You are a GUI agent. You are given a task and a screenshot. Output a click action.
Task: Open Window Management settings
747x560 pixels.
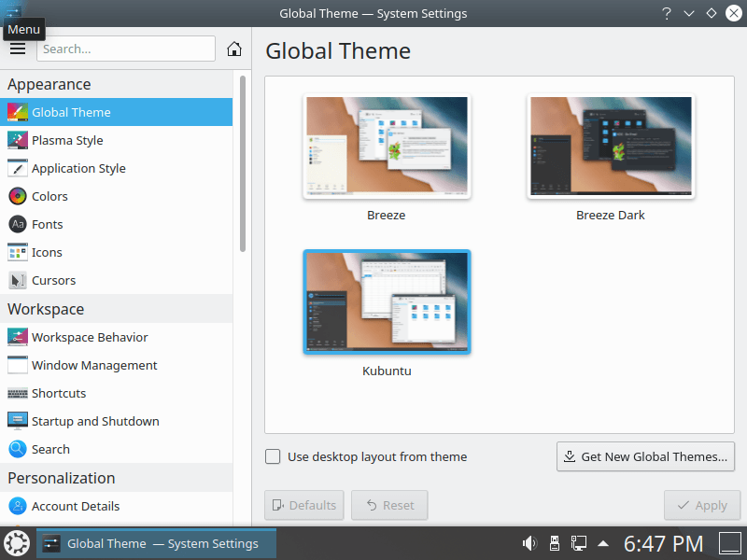tap(116, 365)
